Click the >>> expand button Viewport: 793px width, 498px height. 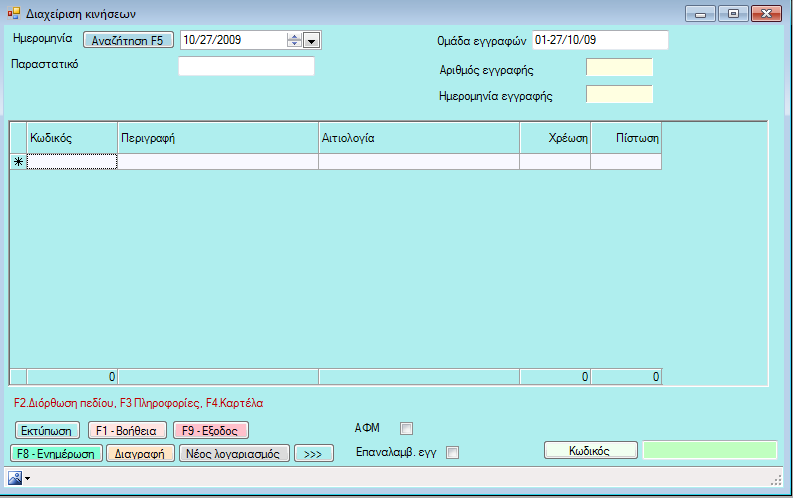pyautogui.click(x=314, y=454)
